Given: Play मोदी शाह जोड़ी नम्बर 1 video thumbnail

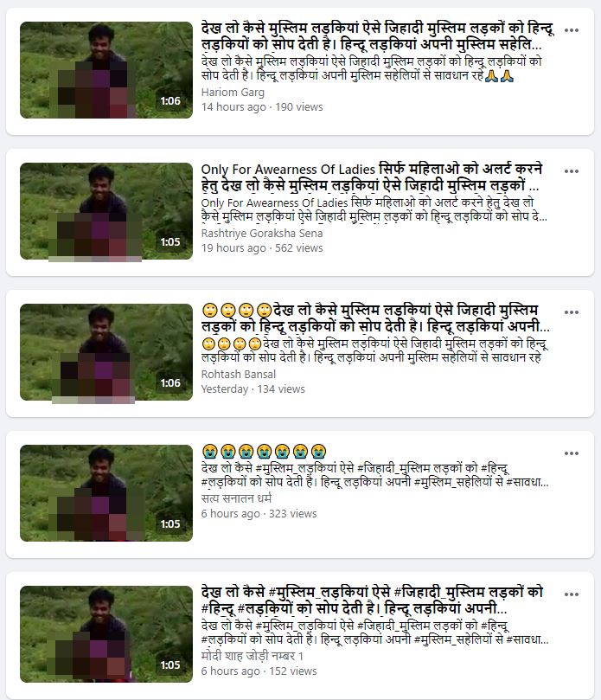Looking at the screenshot, I should click(x=106, y=634).
